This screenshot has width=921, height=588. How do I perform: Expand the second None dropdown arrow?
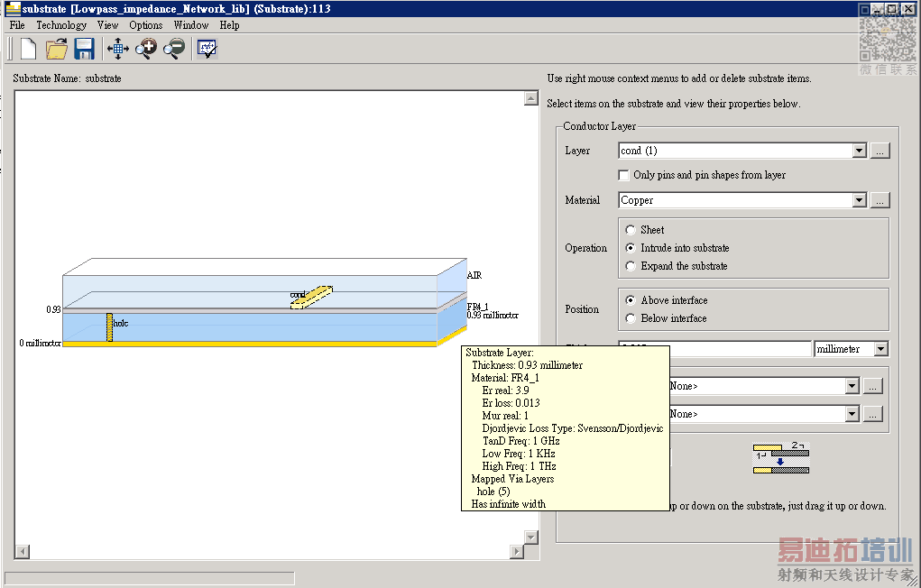852,414
